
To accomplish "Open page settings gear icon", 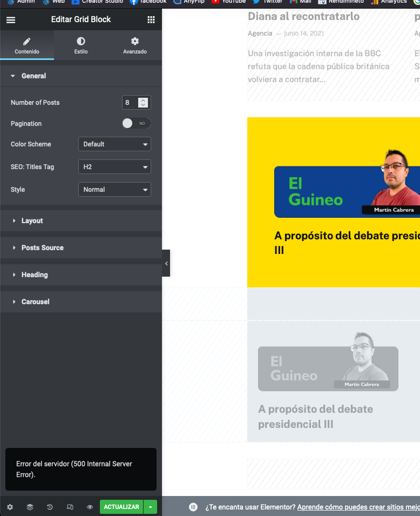I will pyautogui.click(x=10, y=507).
